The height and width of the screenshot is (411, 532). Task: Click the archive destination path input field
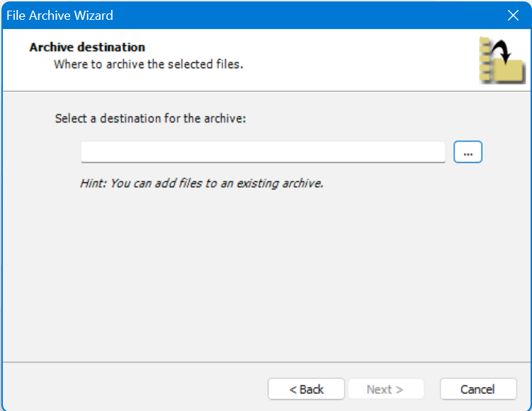(263, 152)
